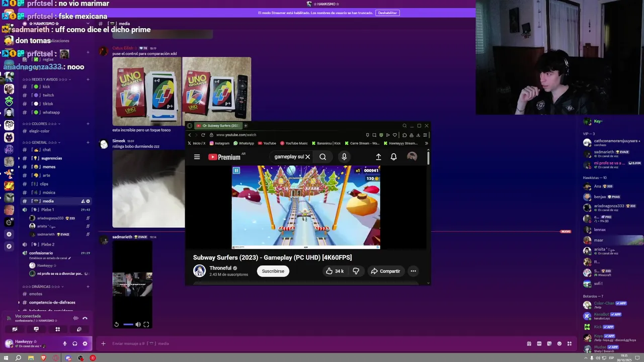This screenshot has height=362, width=644.
Task: Open YouTube Music bookmark
Action: pos(294,143)
